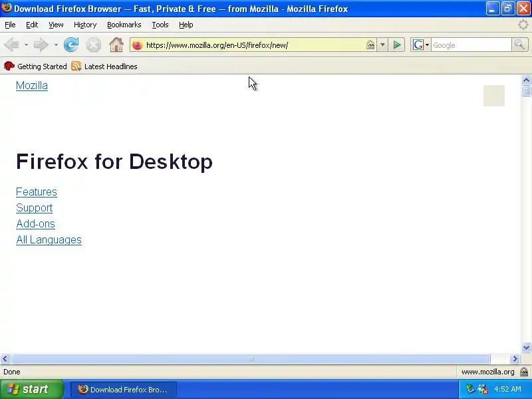Click the gray square button on page
This screenshot has width=532, height=399.
(x=493, y=96)
